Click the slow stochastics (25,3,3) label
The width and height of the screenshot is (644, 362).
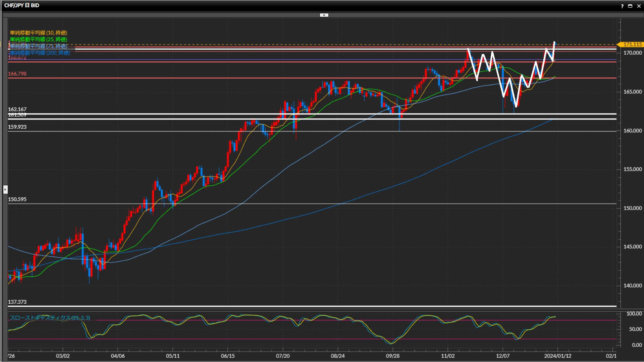50,318
